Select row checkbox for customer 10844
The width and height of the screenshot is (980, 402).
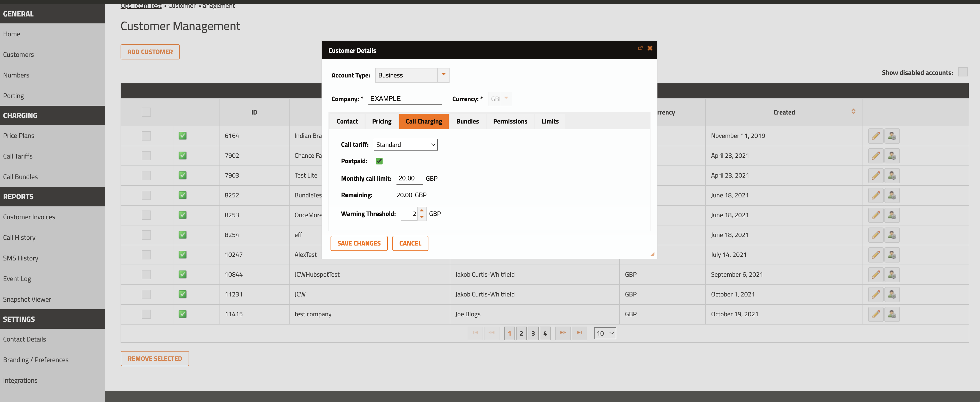pyautogui.click(x=146, y=274)
